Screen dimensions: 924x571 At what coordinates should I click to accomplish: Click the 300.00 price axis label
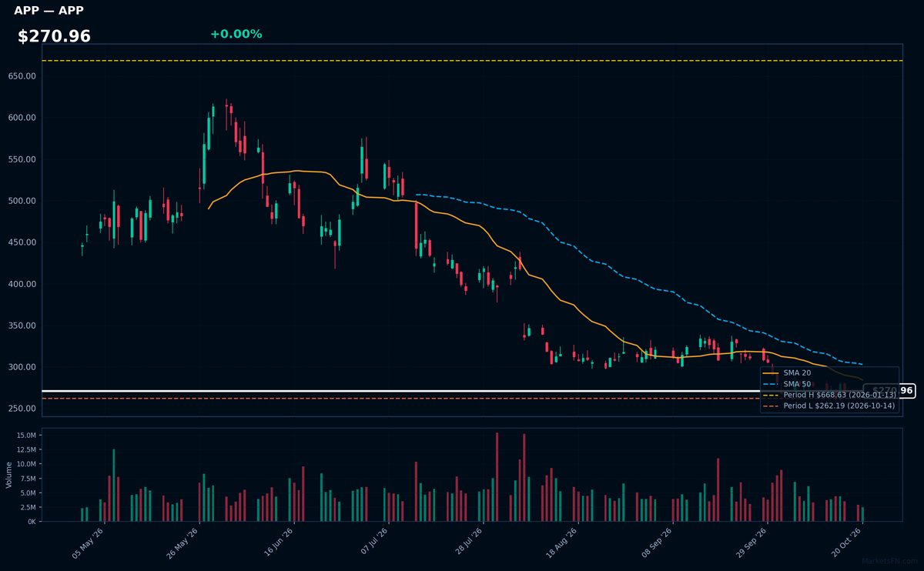point(22,367)
